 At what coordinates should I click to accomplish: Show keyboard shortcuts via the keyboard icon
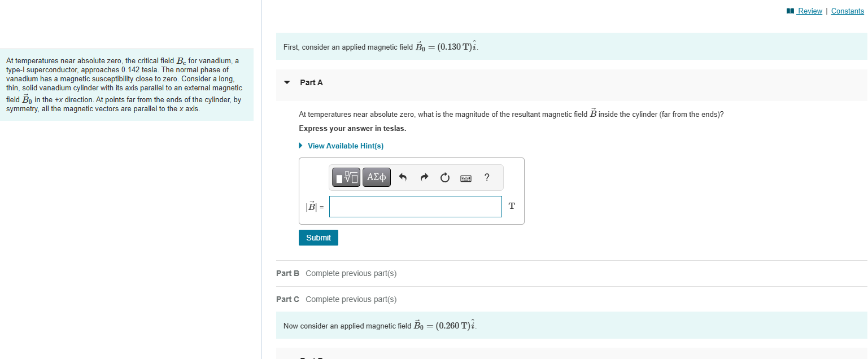[x=465, y=177]
